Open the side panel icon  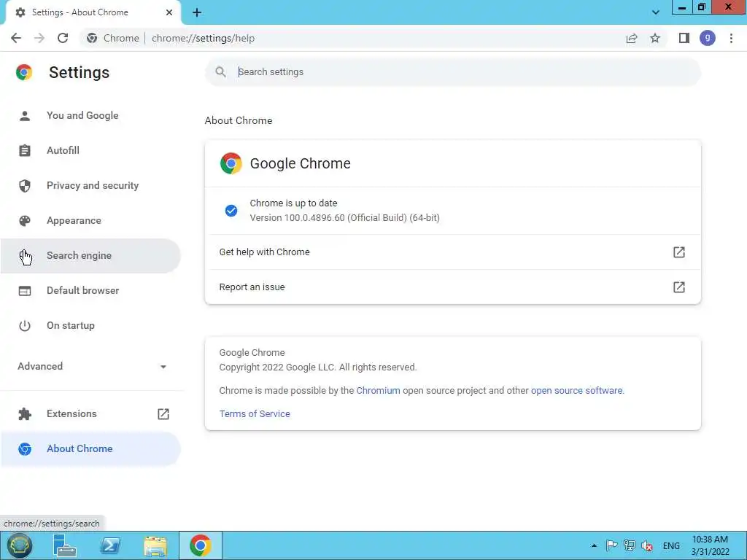click(x=684, y=38)
